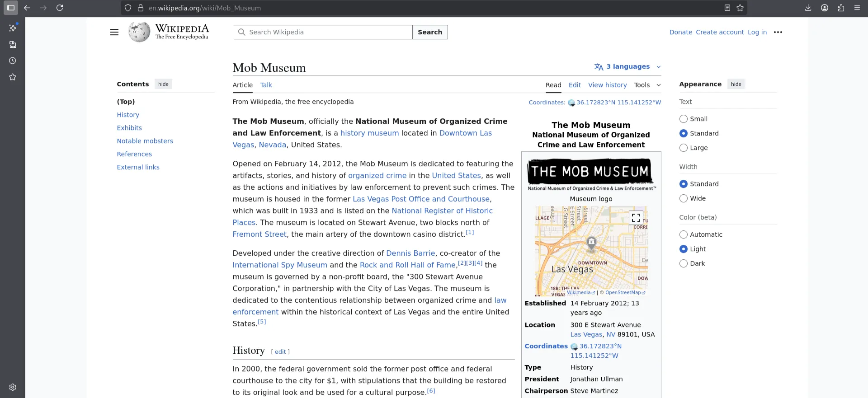Click the OpenStreetMap attribution link
Image resolution: width=868 pixels, height=398 pixels.
click(x=625, y=293)
